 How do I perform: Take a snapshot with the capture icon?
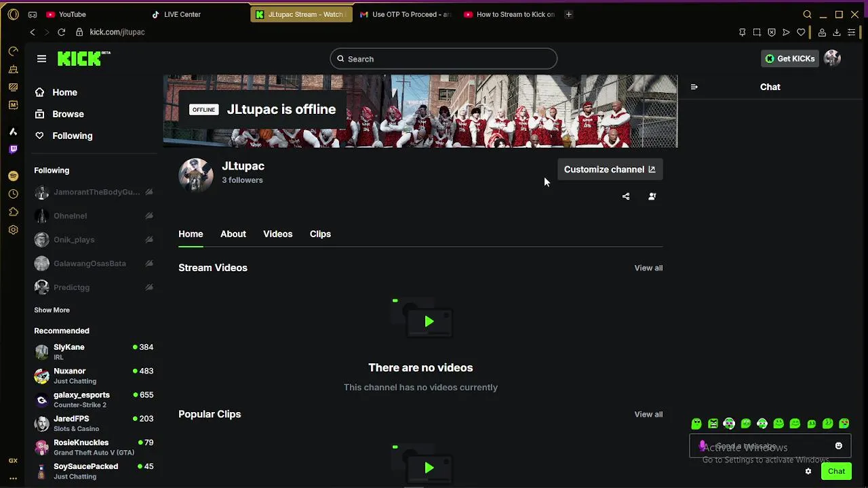coord(757,33)
